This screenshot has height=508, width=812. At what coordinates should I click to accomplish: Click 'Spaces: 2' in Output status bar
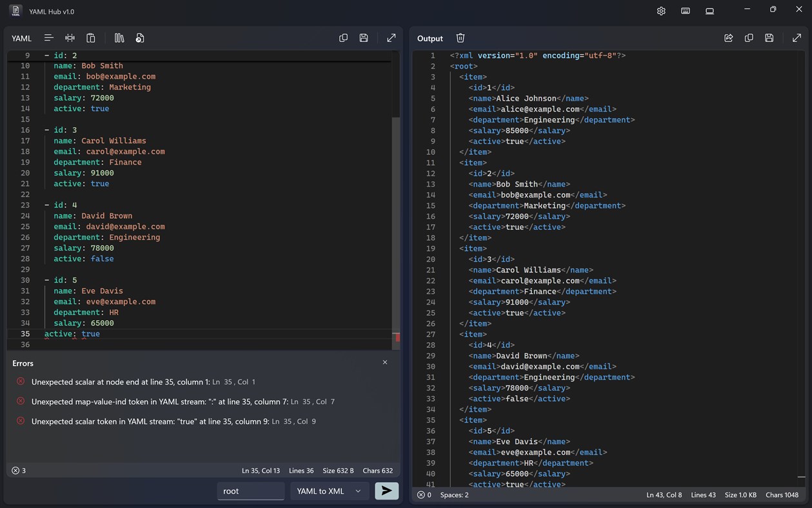click(x=454, y=495)
